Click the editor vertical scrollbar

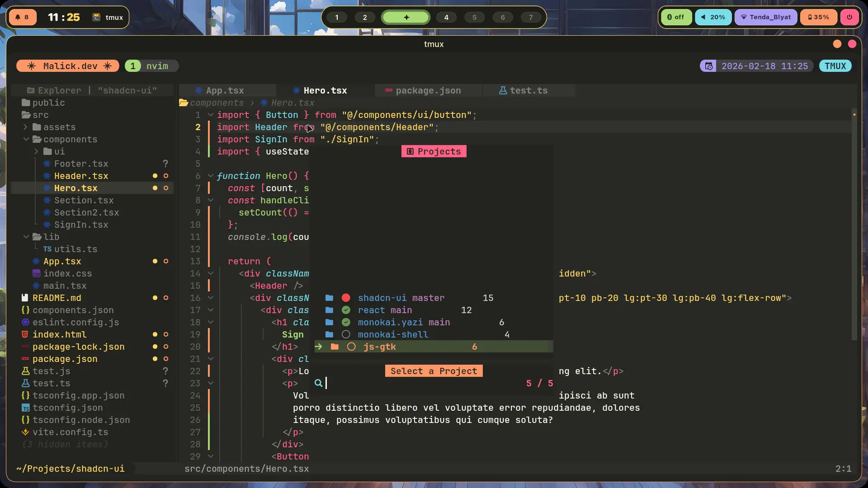tap(854, 224)
